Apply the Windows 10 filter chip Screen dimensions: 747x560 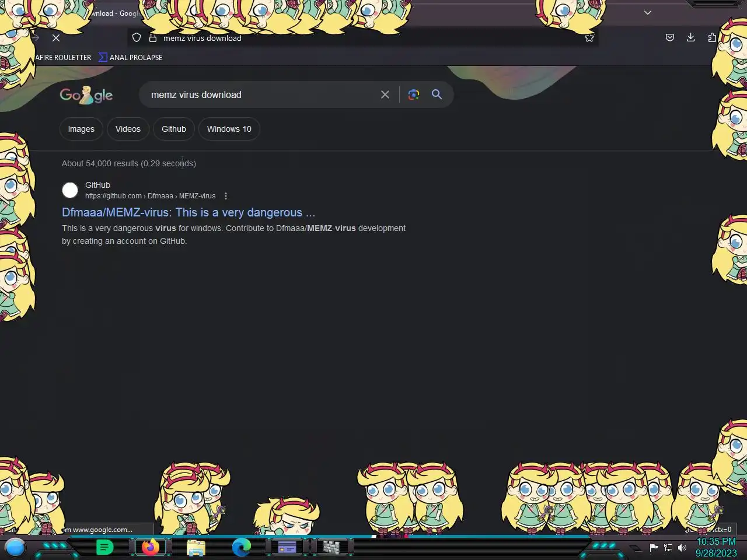(229, 129)
